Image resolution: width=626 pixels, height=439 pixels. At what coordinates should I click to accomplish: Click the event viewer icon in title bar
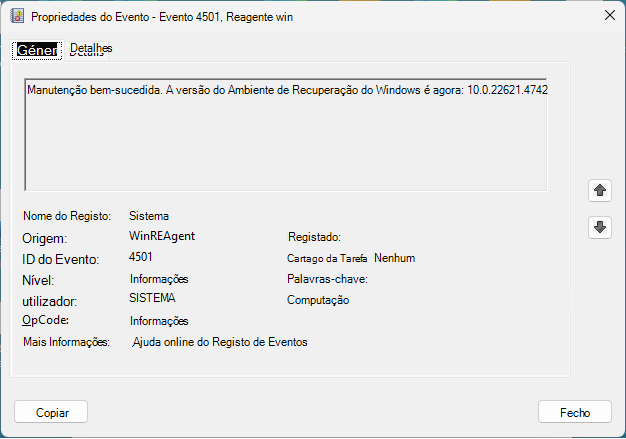17,16
